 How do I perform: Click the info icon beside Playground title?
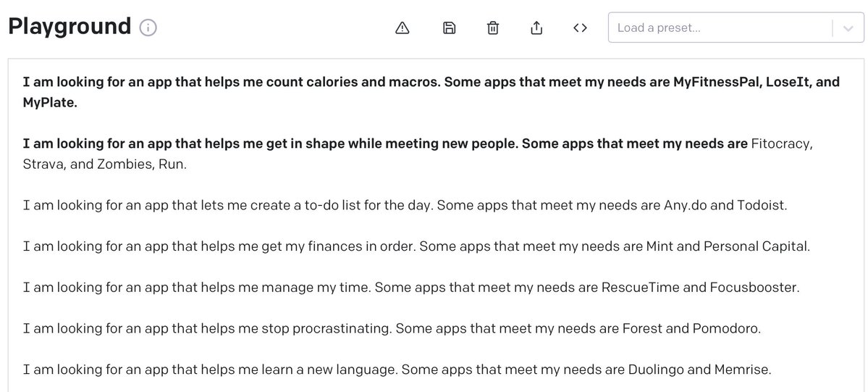point(148,28)
